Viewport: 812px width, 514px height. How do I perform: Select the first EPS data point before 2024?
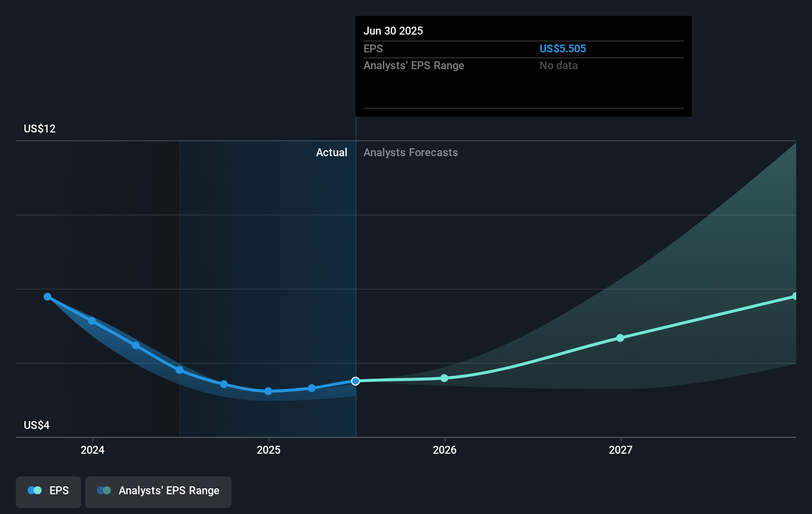pyautogui.click(x=47, y=297)
